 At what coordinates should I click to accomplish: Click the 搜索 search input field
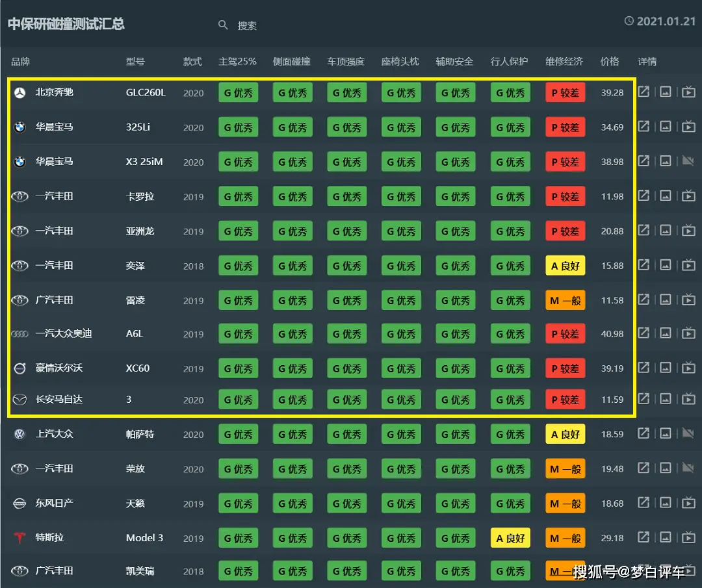pos(247,25)
